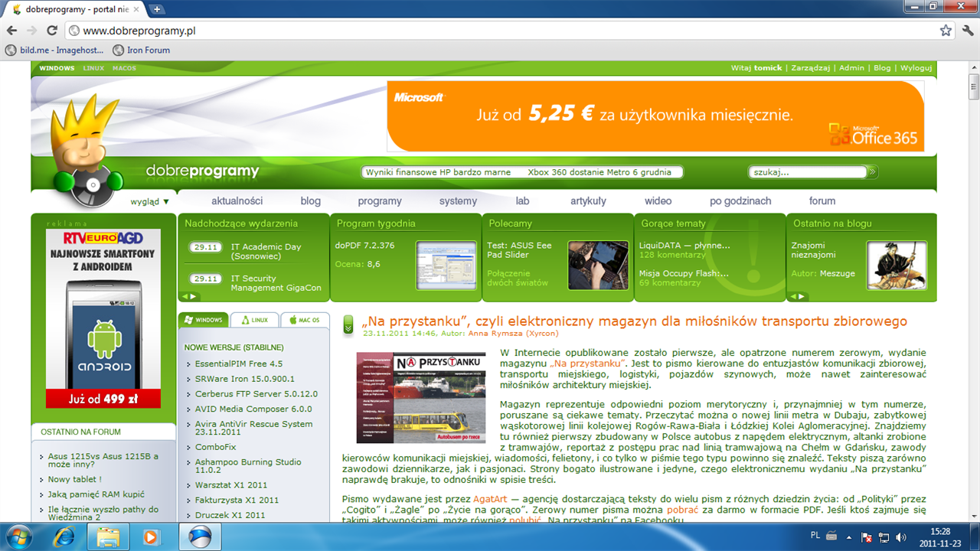
Task: Click the szukaj search field
Action: click(x=808, y=172)
